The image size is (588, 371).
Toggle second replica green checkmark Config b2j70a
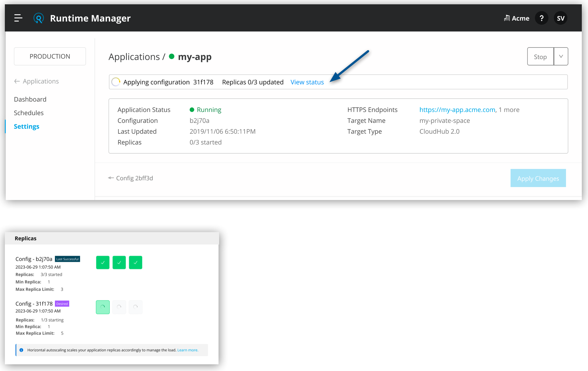(119, 262)
